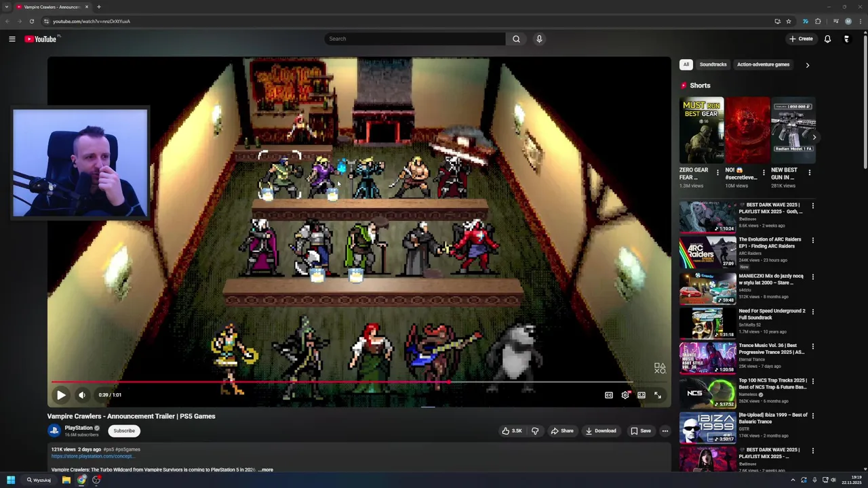Image resolution: width=868 pixels, height=488 pixels.
Task: Save video to a playlist
Action: [640, 430]
